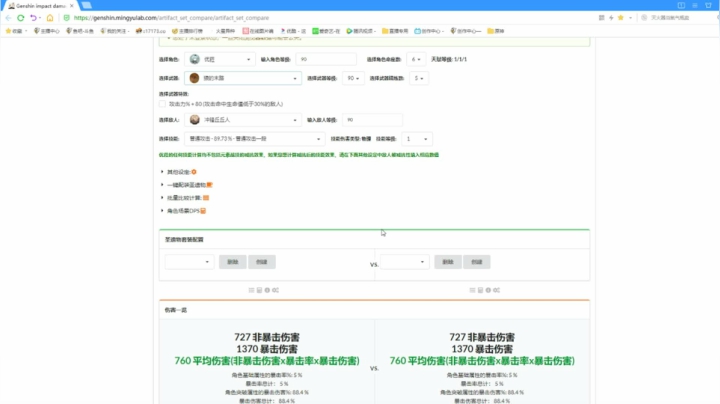The image size is (720, 404).
Task: Open the left artifact set configuration dropdown
Action: pos(189,262)
